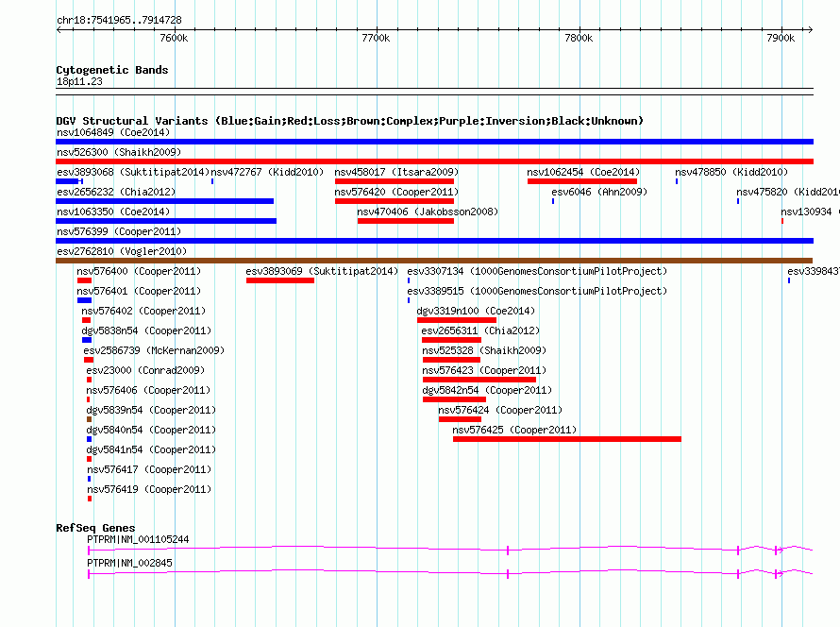Open the esv23000 (Conrad2009) variant
Viewport: 840px width, 627px height.
(x=145, y=370)
